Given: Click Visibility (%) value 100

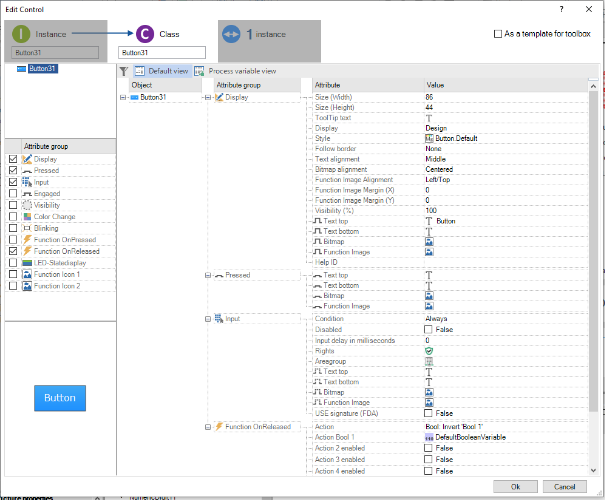Looking at the screenshot, I should click(431, 211).
